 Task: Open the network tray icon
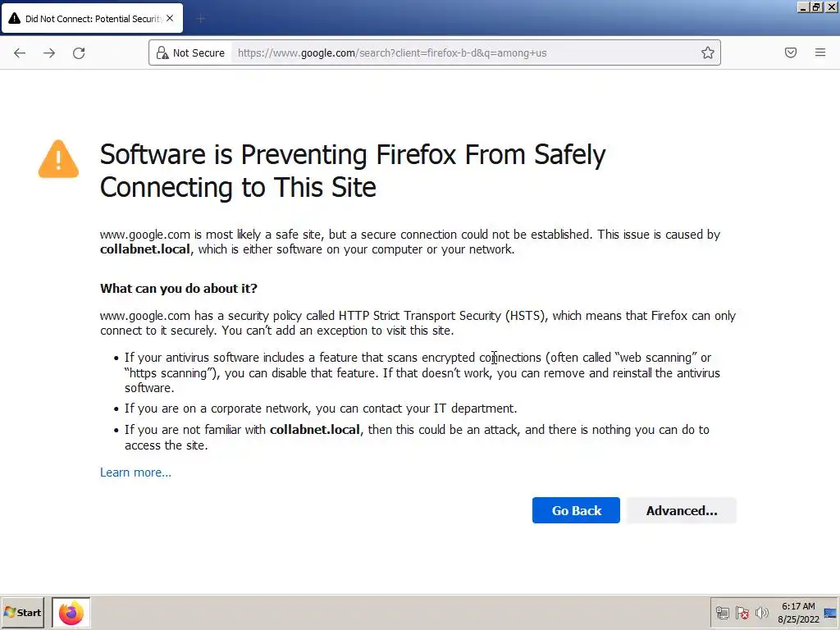coord(723,613)
